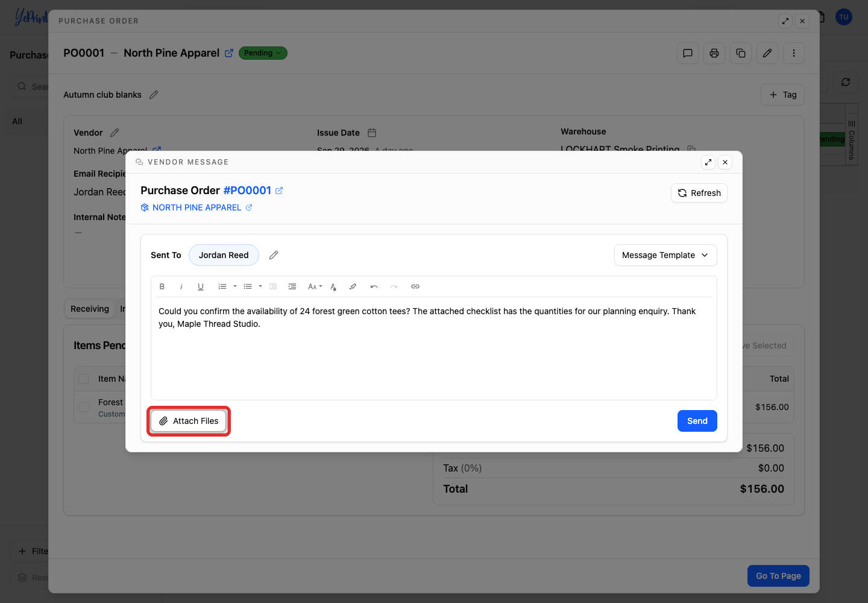Image resolution: width=868 pixels, height=603 pixels.
Task: Insert a hyperlink into the message
Action: pos(415,286)
